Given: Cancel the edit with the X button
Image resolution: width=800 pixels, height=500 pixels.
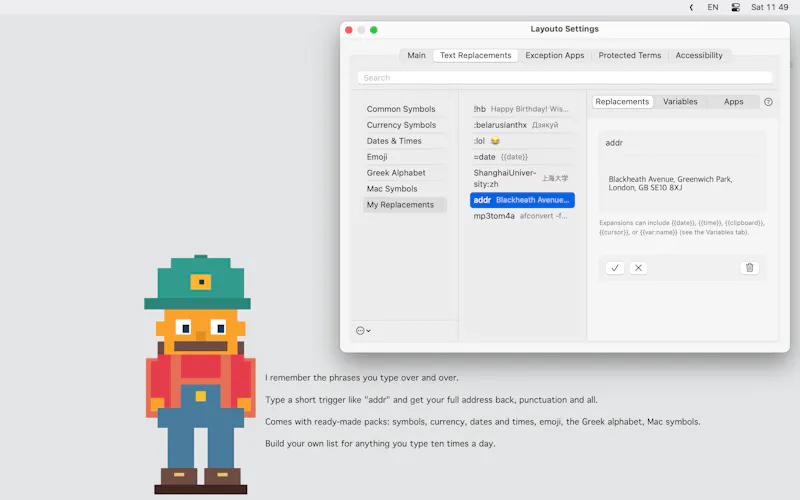Looking at the screenshot, I should pyautogui.click(x=638, y=268).
